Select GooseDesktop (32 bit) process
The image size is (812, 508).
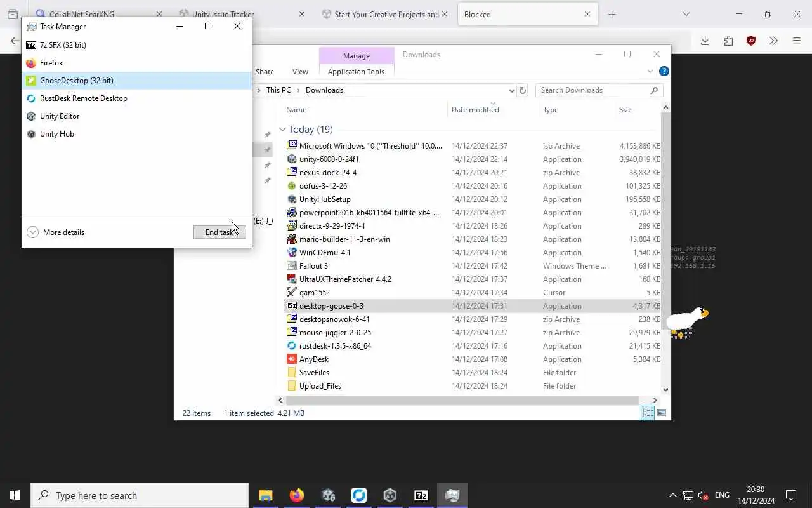point(136,81)
